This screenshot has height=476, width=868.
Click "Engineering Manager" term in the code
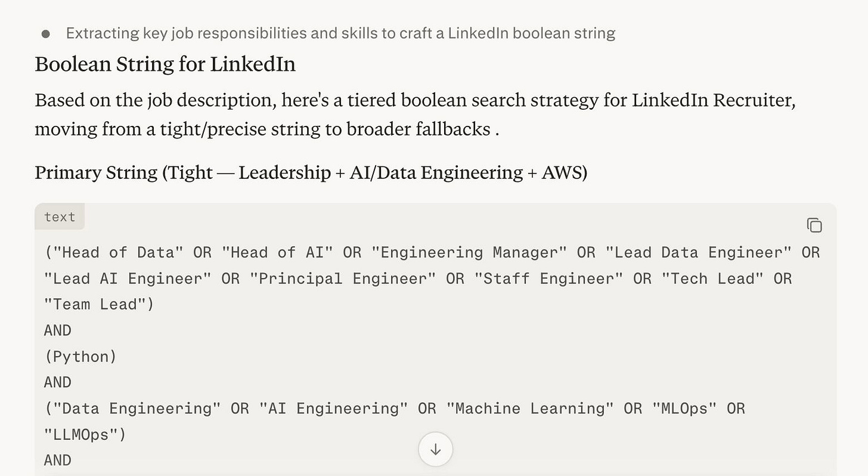tap(469, 252)
